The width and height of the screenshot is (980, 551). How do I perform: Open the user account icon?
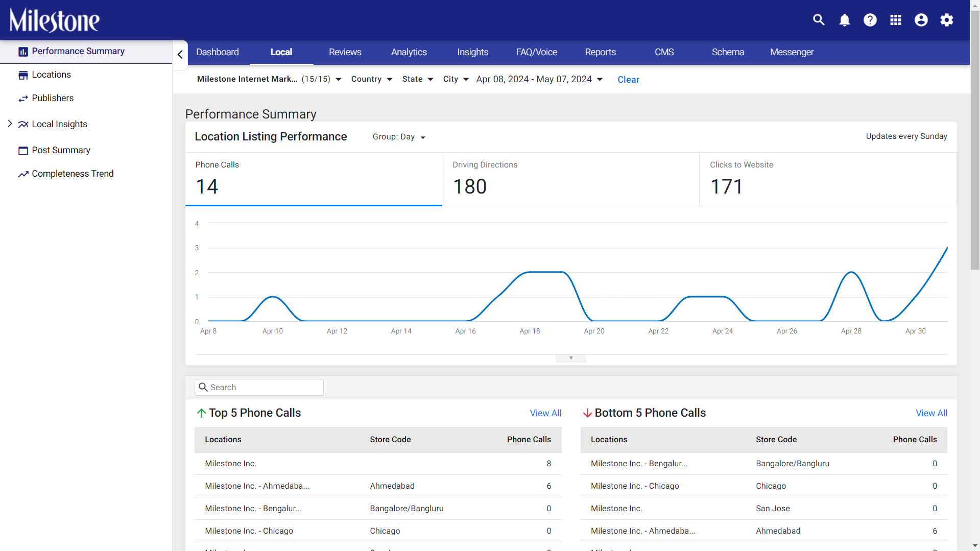coord(921,20)
